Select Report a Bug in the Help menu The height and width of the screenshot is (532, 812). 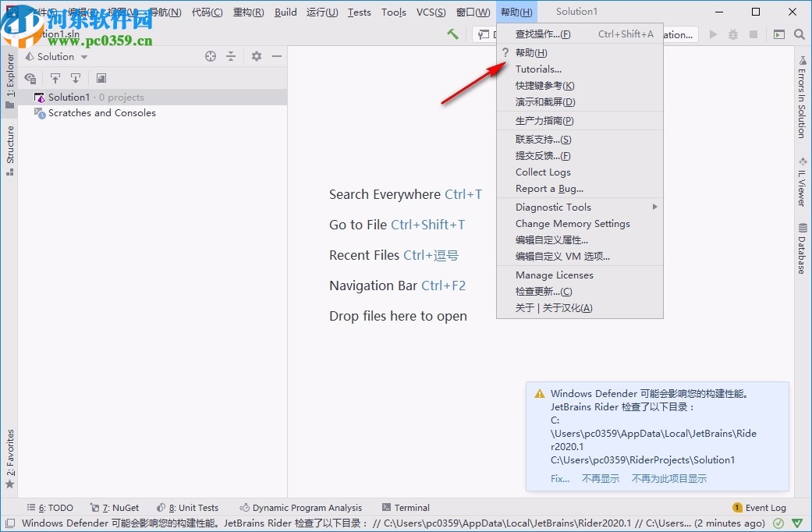[551, 188]
